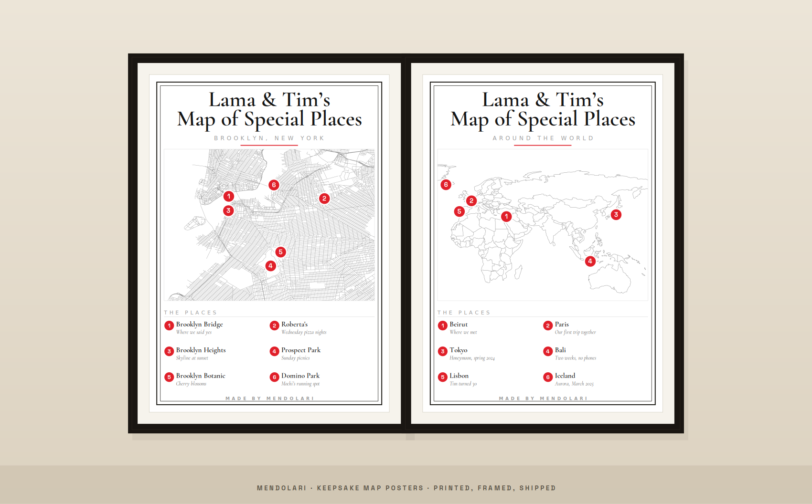Image resolution: width=812 pixels, height=504 pixels.
Task: Select the number badge beside Bali
Action: point(548,351)
